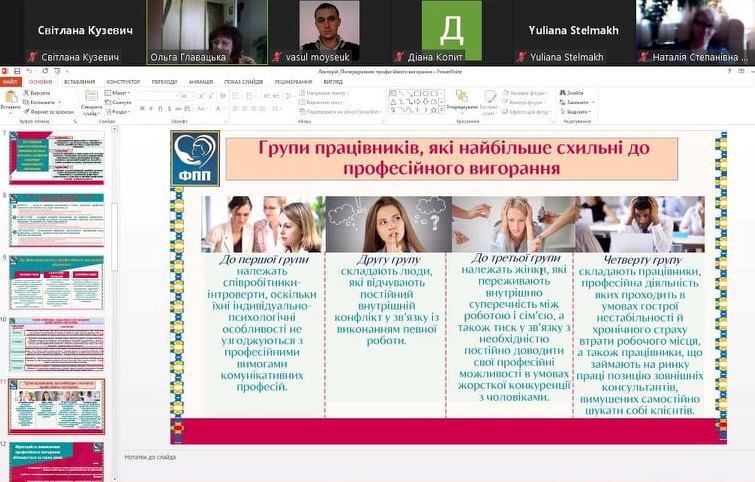Click muted microphone icon of vasul moyseuk
The image size is (755, 482).
276,57
